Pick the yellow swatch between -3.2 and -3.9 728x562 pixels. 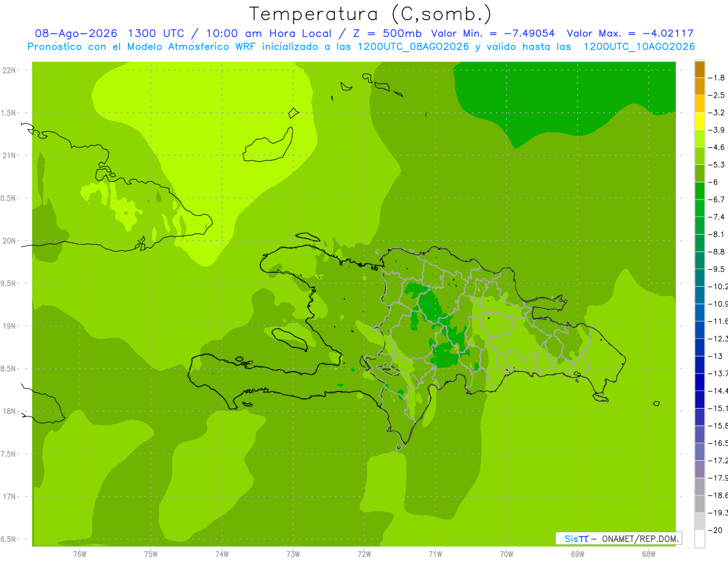click(699, 121)
